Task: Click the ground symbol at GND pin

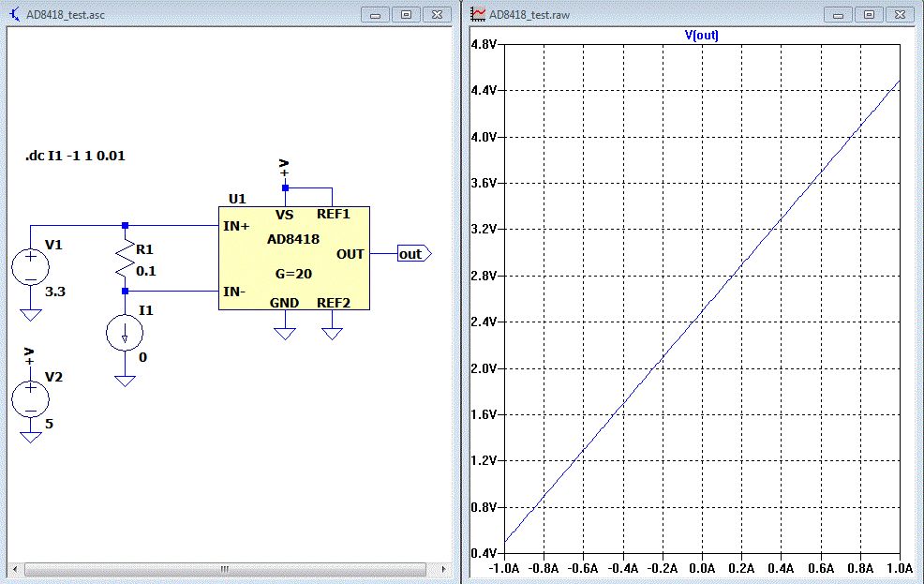Action: tap(285, 334)
